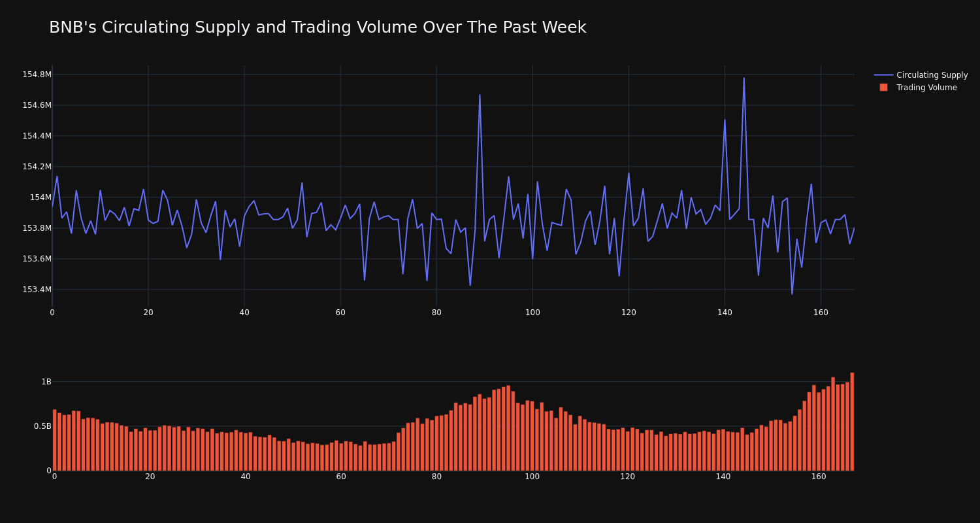
Task: Click the 1B label on volume chart
Action: pyautogui.click(x=46, y=382)
